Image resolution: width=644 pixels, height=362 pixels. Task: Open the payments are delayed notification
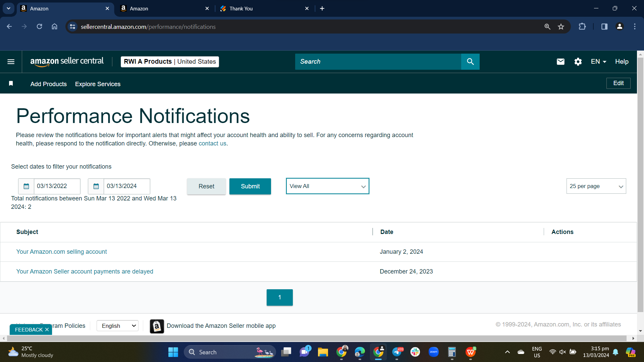(x=85, y=271)
